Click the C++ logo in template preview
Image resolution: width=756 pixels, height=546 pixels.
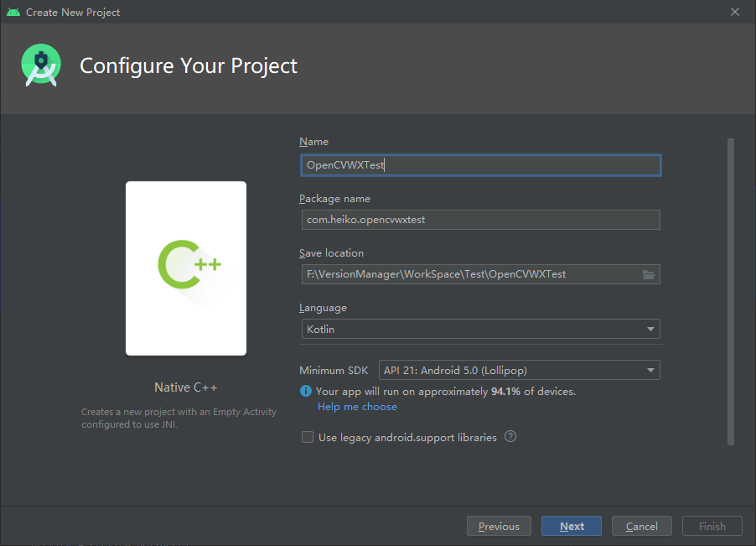[x=189, y=264]
